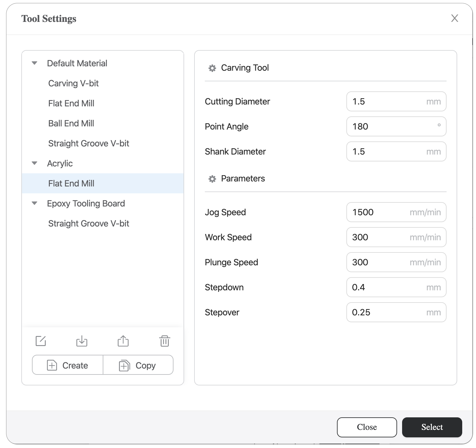Delete the selected tool via trash icon

click(165, 341)
